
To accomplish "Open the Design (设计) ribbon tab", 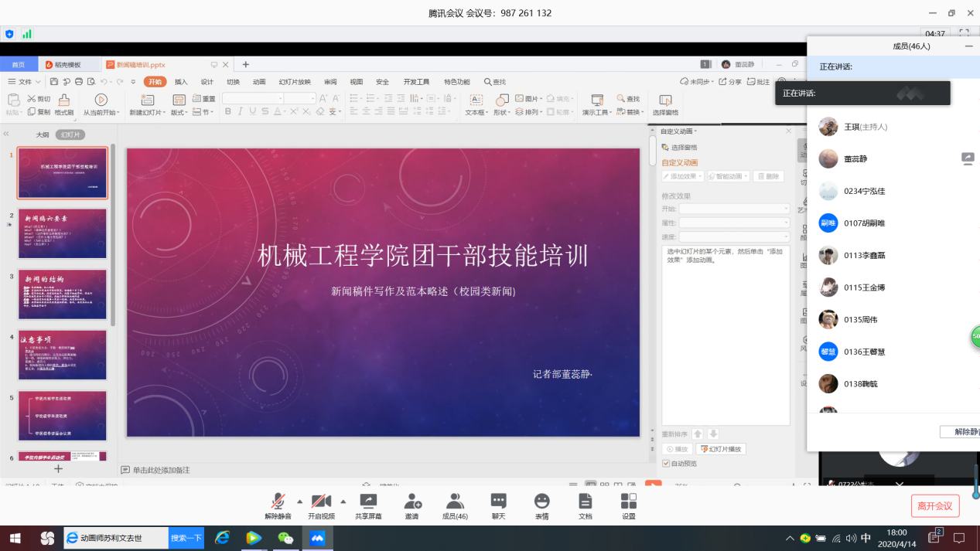I will pos(207,82).
